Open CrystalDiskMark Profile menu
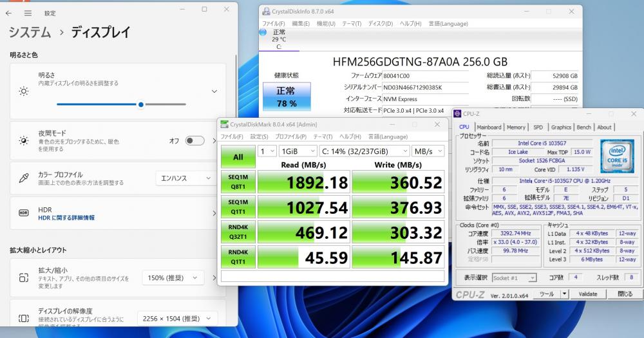Image resolution: width=644 pixels, height=338 pixels. 291,136
